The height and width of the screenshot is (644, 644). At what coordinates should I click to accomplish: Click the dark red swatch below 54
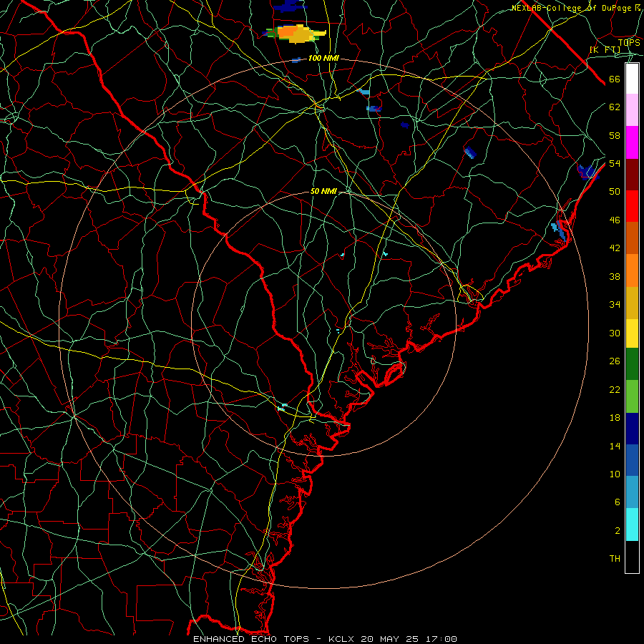pyautogui.click(x=632, y=175)
